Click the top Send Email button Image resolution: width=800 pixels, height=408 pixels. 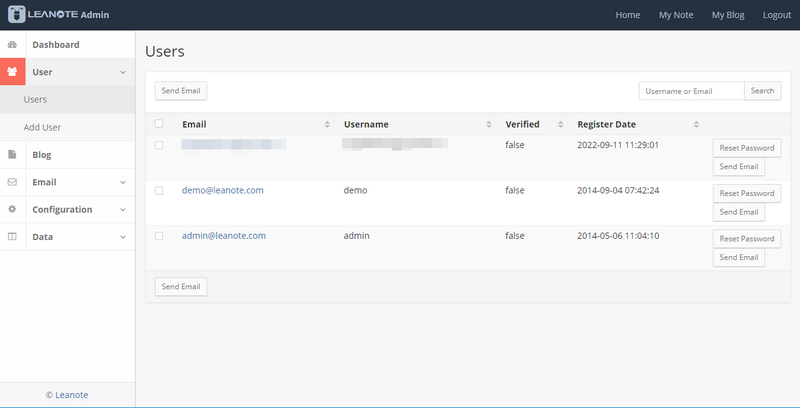[x=181, y=91]
